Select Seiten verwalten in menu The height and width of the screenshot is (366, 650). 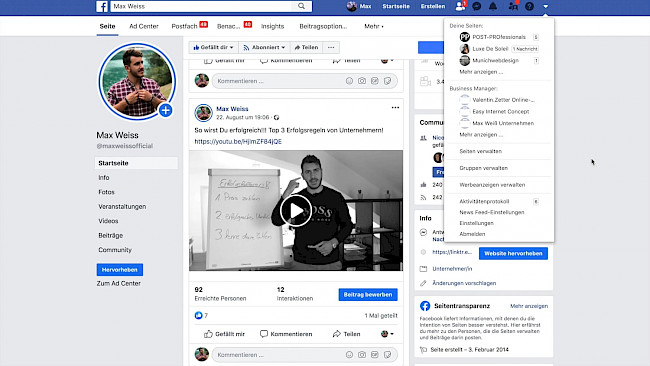click(x=480, y=151)
